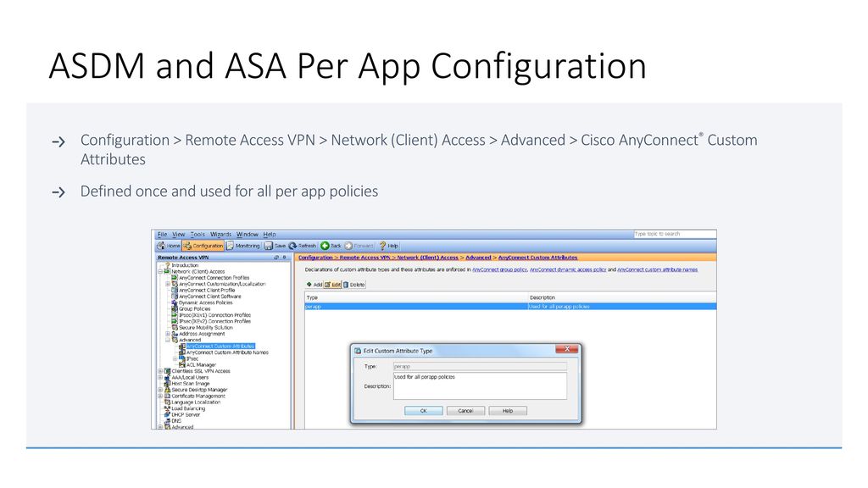Delete the selected custom attribute
The height and width of the screenshot is (488, 868).
pyautogui.click(x=354, y=285)
